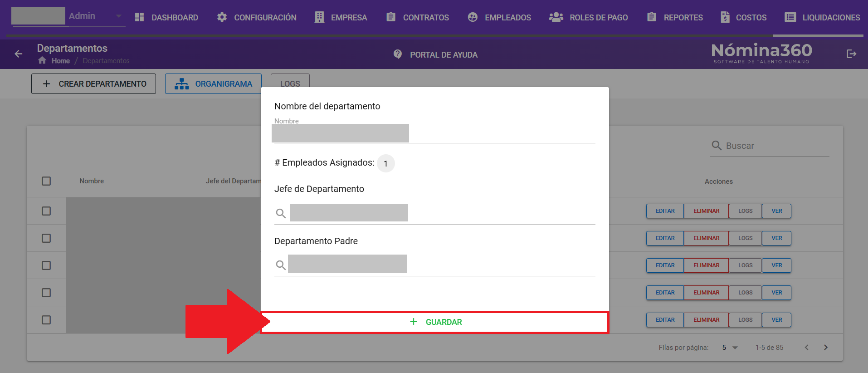Open the Filas por página dropdown
Image resolution: width=868 pixels, height=373 pixels.
click(x=730, y=348)
